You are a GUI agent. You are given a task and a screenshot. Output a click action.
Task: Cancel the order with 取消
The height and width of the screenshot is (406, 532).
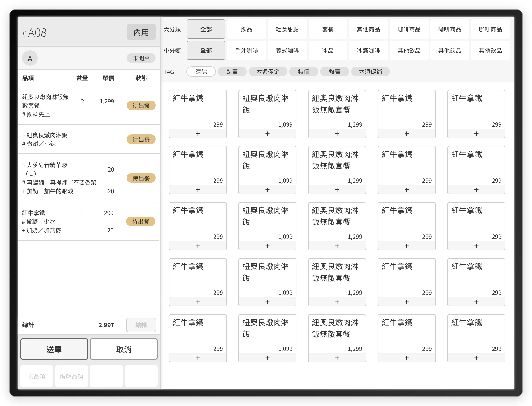coord(124,349)
